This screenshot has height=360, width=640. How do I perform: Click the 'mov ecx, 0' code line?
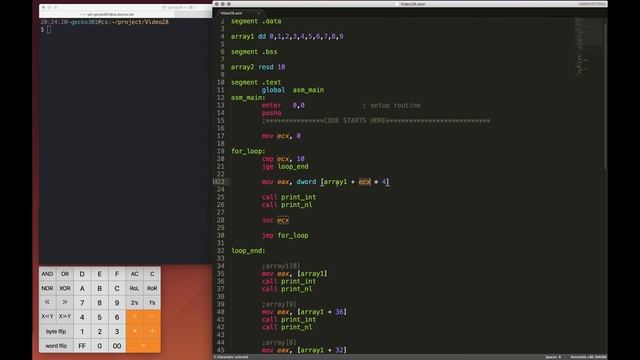(281, 136)
